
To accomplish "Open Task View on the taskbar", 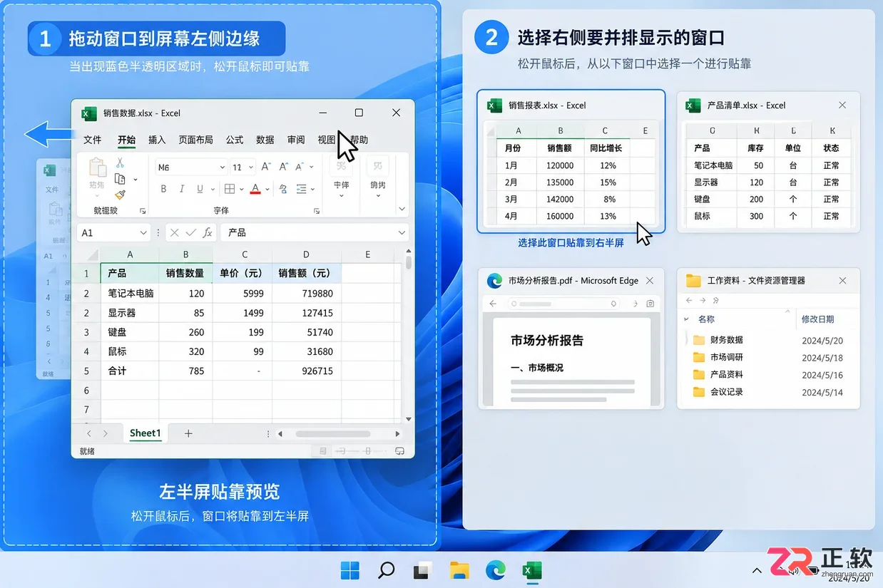I will click(423, 570).
